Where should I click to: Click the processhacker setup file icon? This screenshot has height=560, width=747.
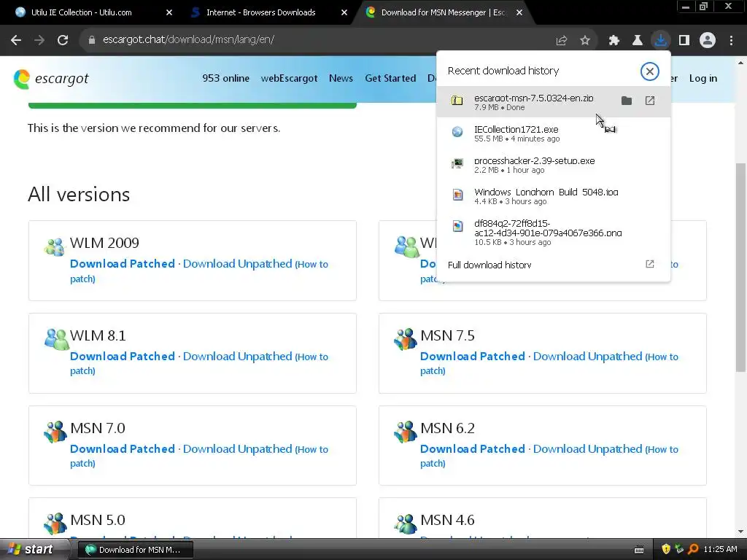coord(457,163)
